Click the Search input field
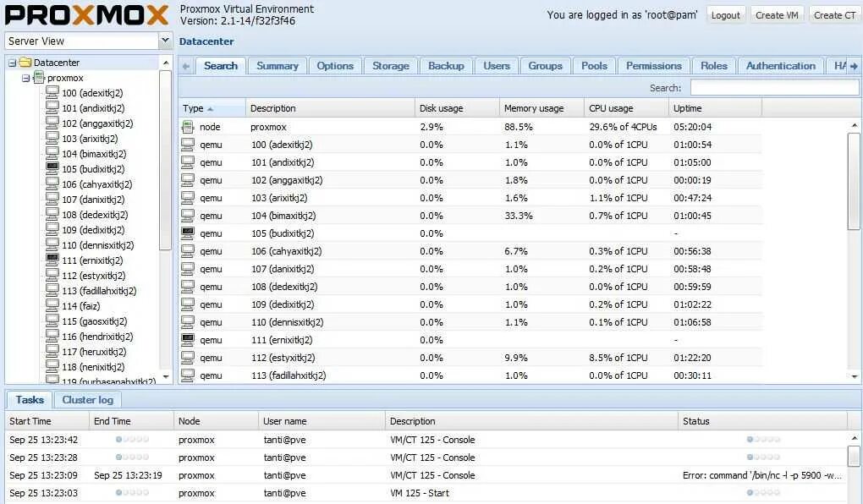Screen dimensions: 863x504 click(774, 87)
